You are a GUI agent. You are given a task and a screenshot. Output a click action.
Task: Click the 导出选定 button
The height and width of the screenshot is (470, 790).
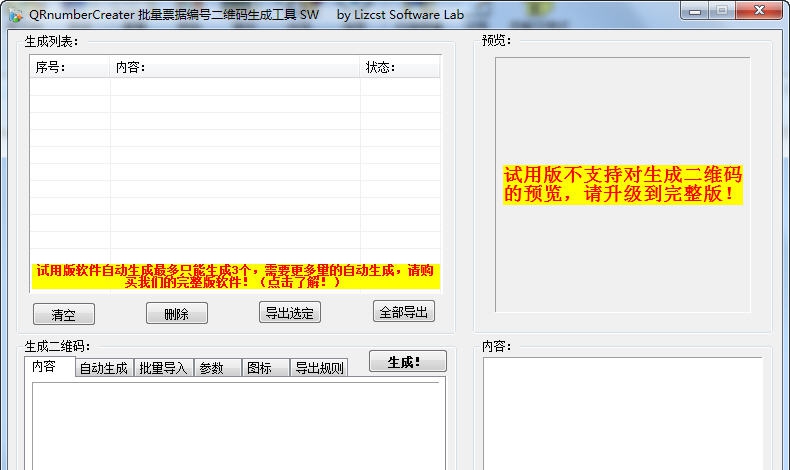click(290, 312)
